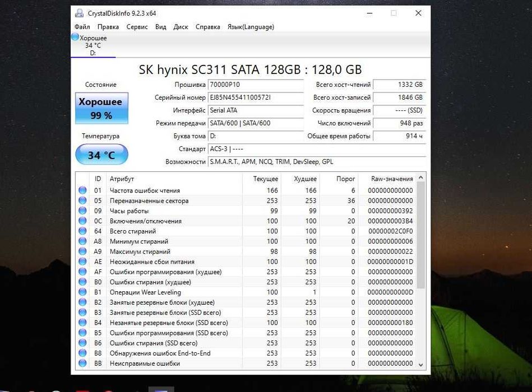Click the status icon for attribute B3
532x392 pixels.
[82, 312]
